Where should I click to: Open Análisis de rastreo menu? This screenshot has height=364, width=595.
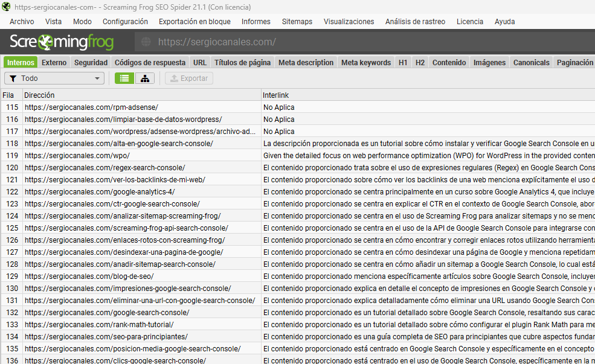(x=415, y=22)
